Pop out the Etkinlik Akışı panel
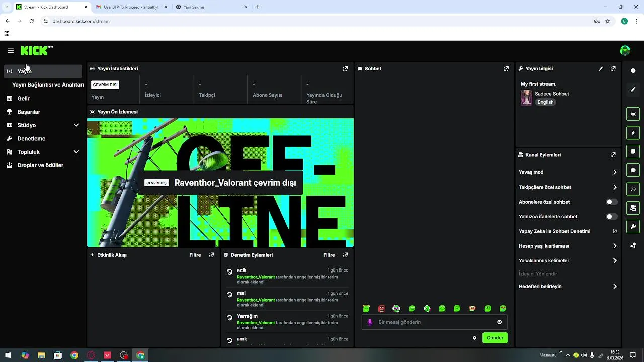This screenshot has width=644, height=362. pos(212,255)
